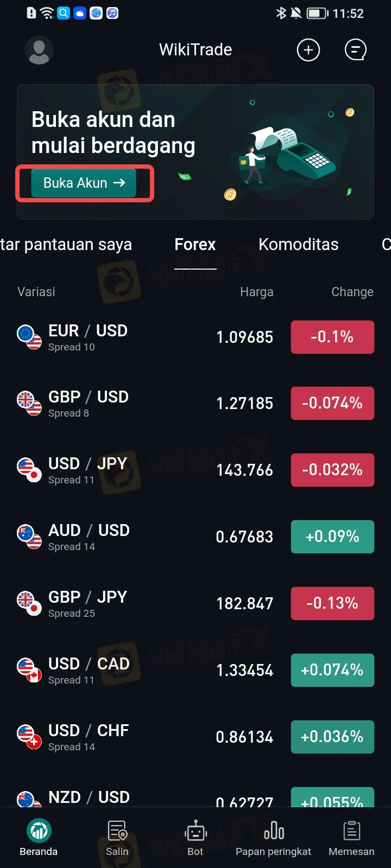Select the Daftar pantauan saya tab
391x868 pixels.
point(65,245)
